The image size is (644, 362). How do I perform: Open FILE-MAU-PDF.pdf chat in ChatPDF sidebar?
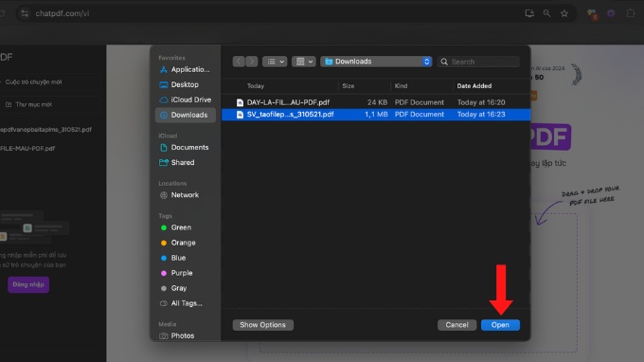tap(27, 149)
